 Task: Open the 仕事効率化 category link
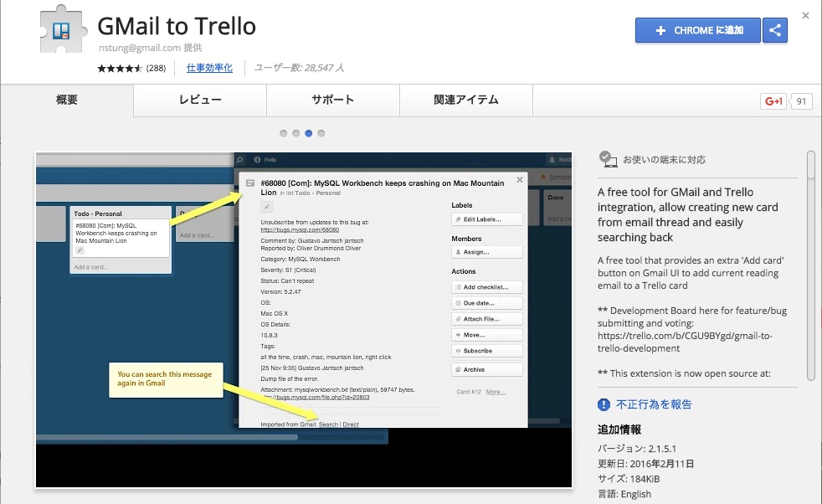[x=209, y=68]
